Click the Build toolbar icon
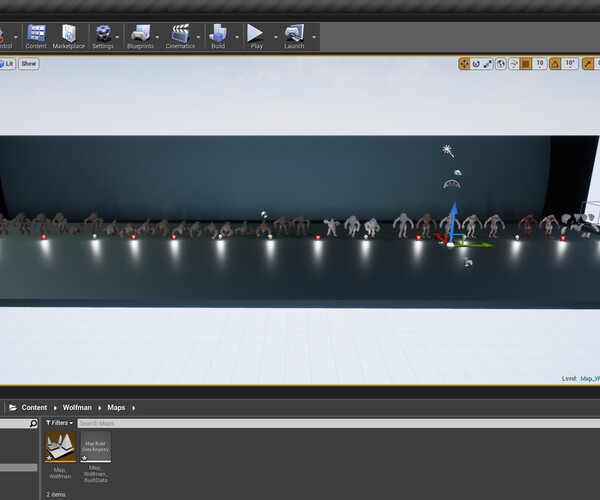600x500 pixels. 218,37
